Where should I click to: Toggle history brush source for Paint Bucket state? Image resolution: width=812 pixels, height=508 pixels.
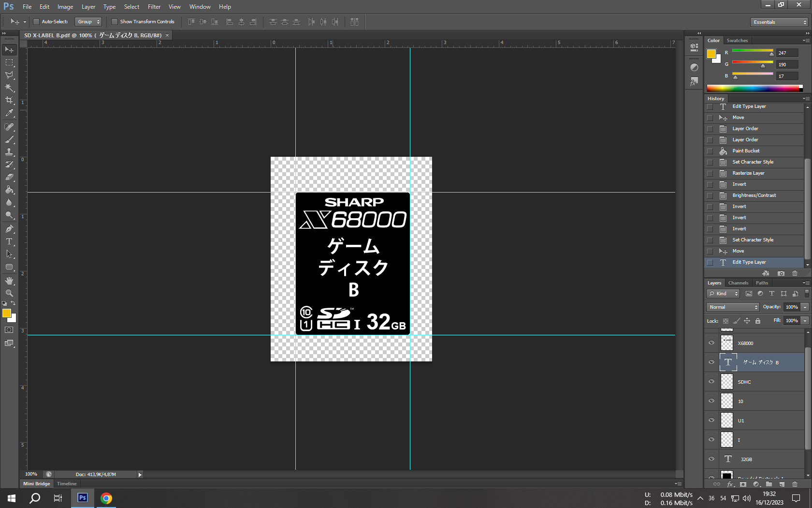(x=710, y=151)
